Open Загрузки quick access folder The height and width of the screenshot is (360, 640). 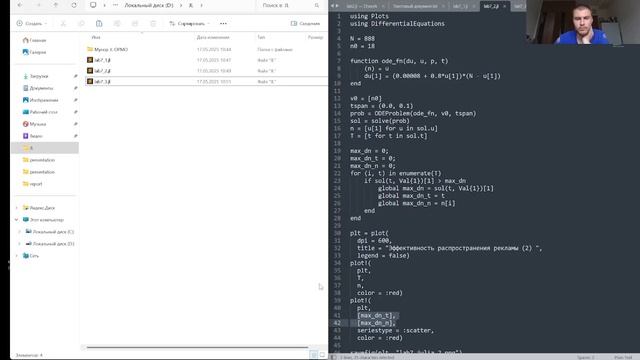pos(36,76)
